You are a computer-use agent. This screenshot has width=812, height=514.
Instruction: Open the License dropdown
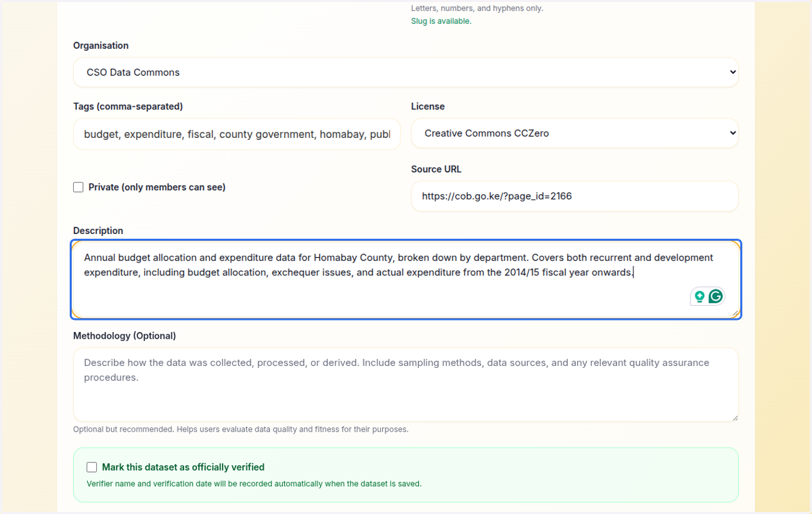point(575,133)
